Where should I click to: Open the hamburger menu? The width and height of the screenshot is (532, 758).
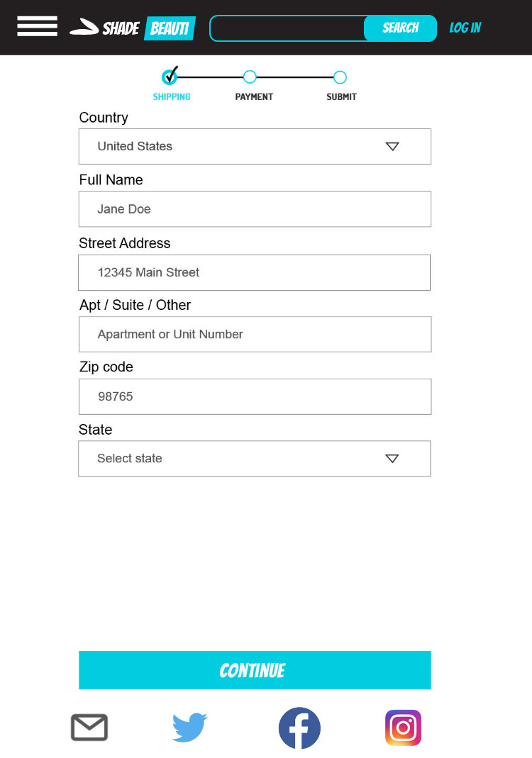pyautogui.click(x=37, y=26)
